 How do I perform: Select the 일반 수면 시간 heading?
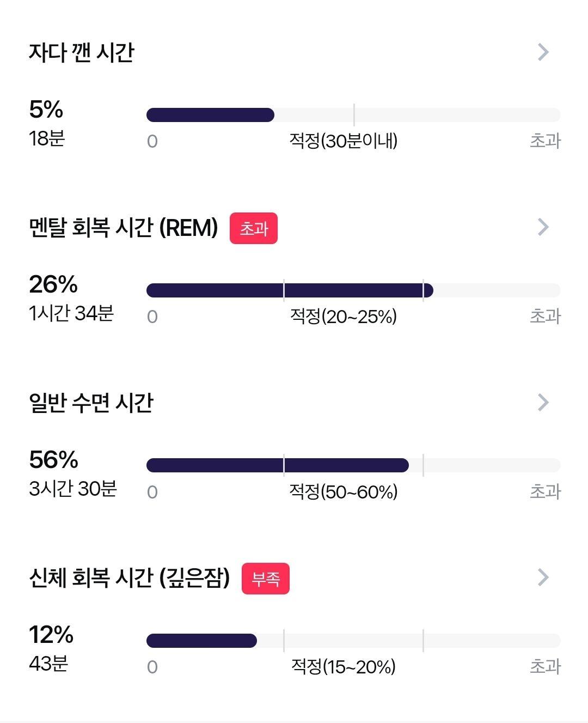(91, 403)
